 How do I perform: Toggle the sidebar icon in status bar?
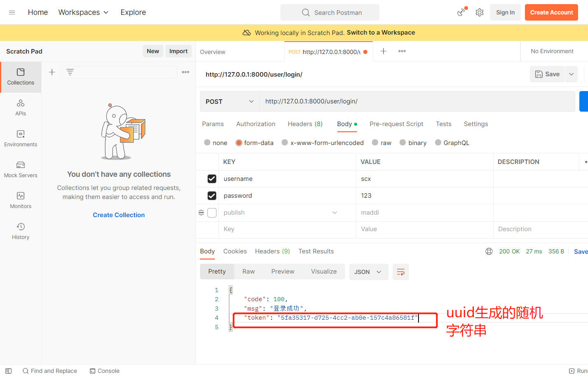coord(9,371)
